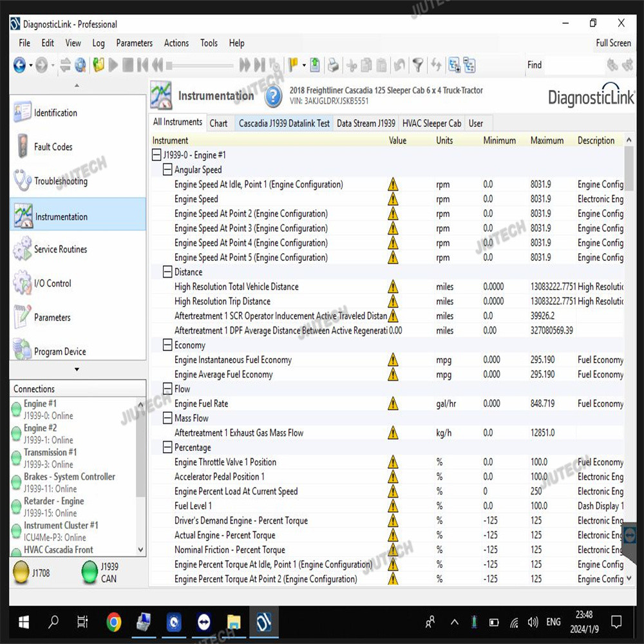Click the printer icon in the toolbar

tap(333, 65)
